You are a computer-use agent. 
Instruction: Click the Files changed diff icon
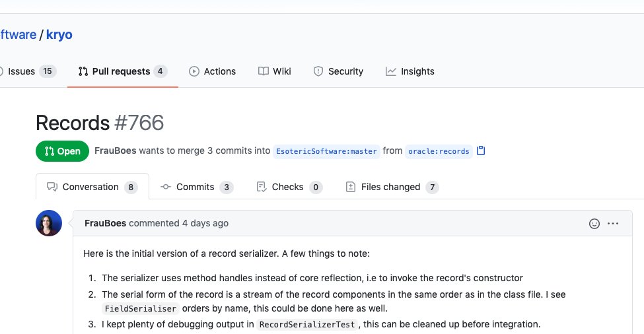coord(350,187)
